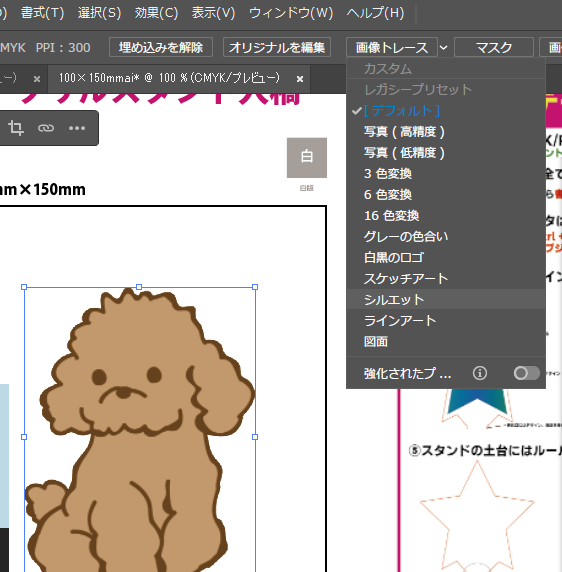This screenshot has width=562, height=572.
Task: Open the ヘルプ(H) menu
Action: pos(375,13)
